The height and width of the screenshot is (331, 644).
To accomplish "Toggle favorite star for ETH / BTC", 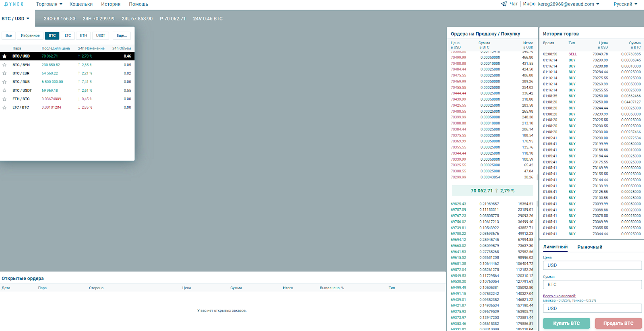I will pyautogui.click(x=4, y=99).
